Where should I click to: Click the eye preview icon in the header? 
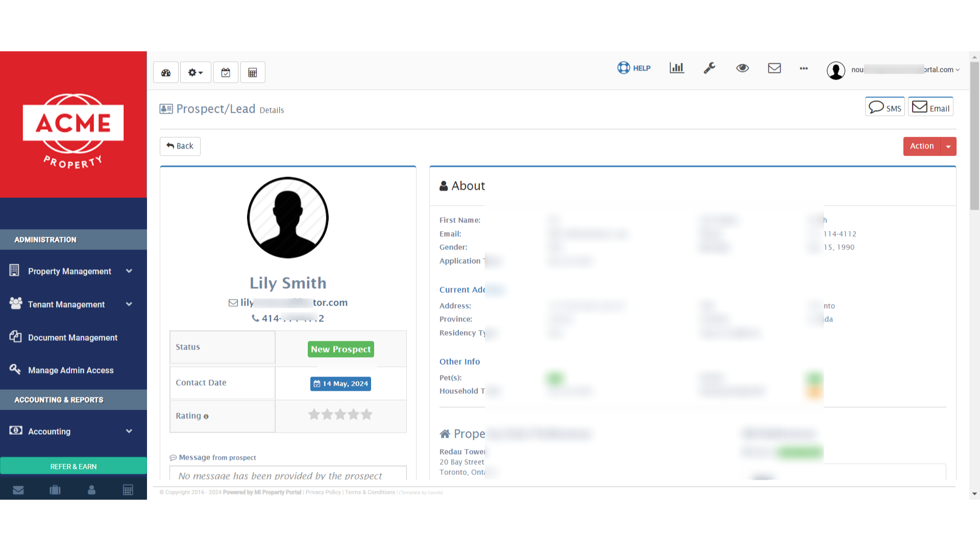tap(743, 68)
